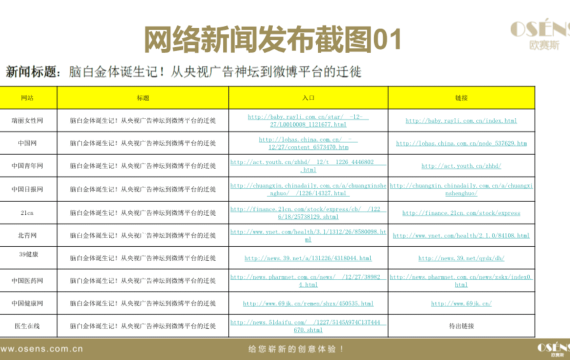570x360 pixels.
Task: Open the lobas.china.com.cn content entry link
Action: [x=308, y=143]
